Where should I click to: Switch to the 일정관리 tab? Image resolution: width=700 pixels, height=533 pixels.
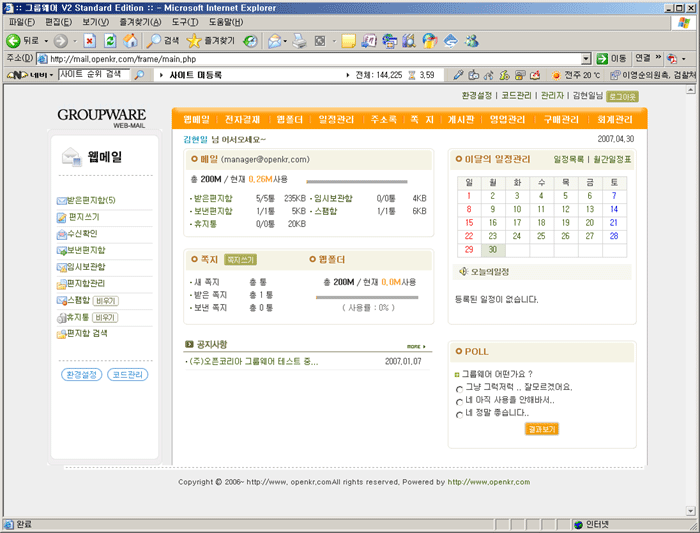pyautogui.click(x=336, y=120)
